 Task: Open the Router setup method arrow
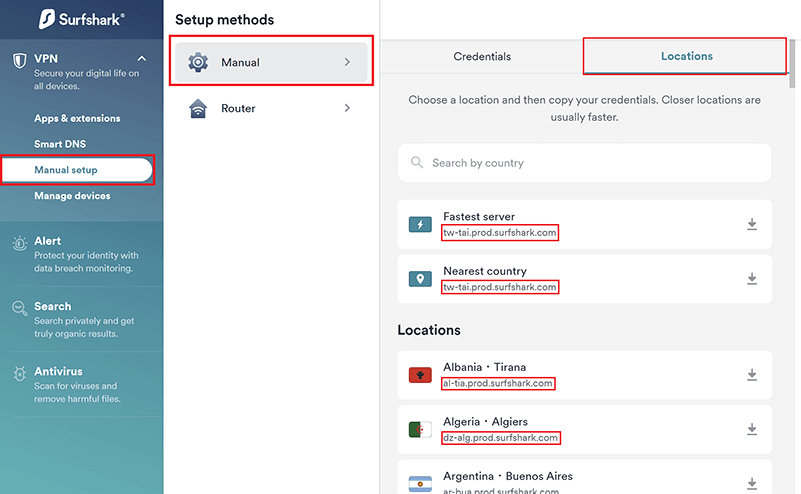347,108
